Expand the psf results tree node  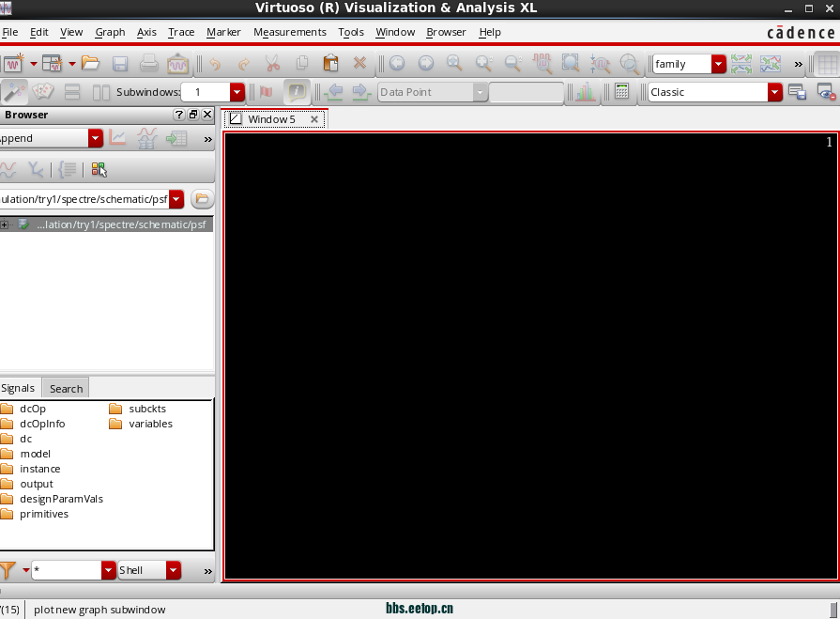click(x=5, y=224)
